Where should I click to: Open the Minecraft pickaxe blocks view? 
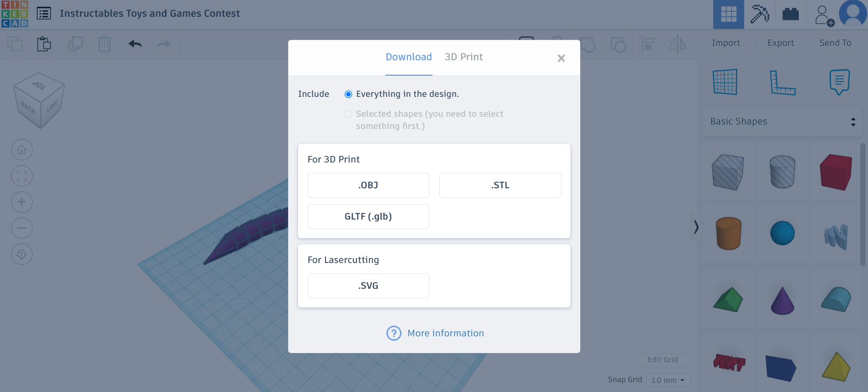pyautogui.click(x=760, y=14)
